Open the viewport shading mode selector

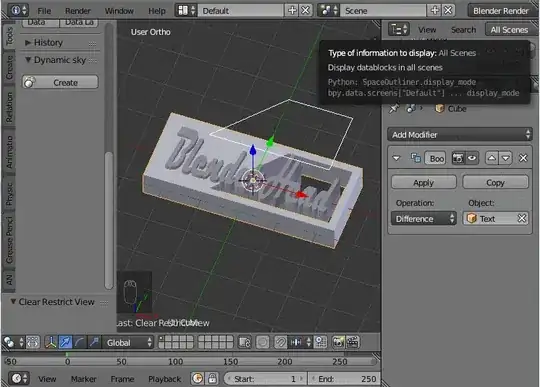(13, 343)
